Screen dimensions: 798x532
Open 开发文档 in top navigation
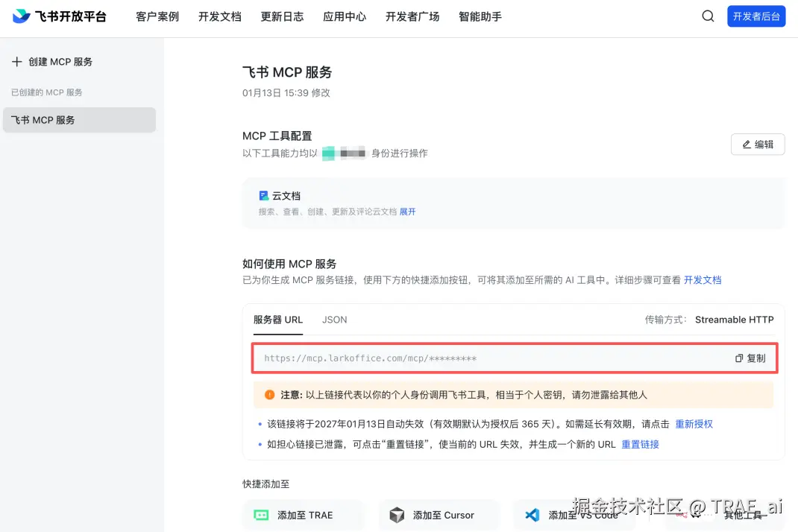point(220,17)
